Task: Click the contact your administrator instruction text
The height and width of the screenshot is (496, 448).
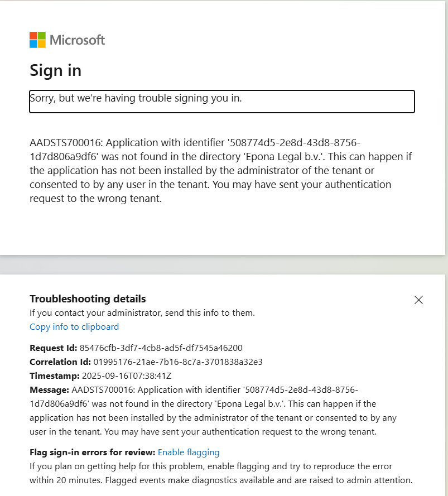Action: pos(142,313)
